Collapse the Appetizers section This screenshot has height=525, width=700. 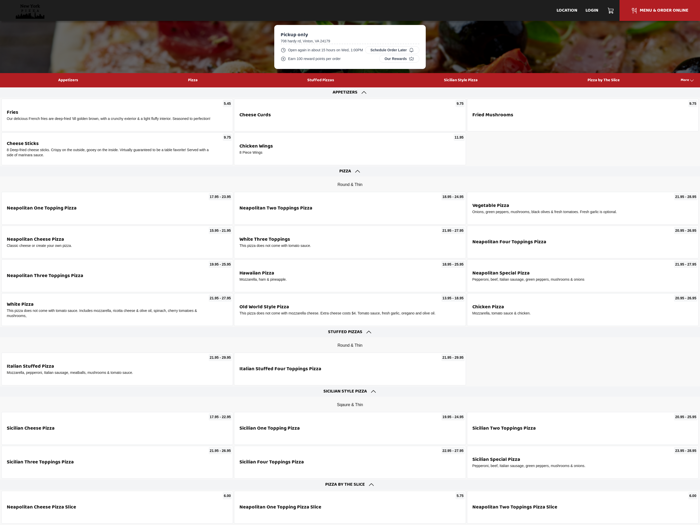(350, 92)
